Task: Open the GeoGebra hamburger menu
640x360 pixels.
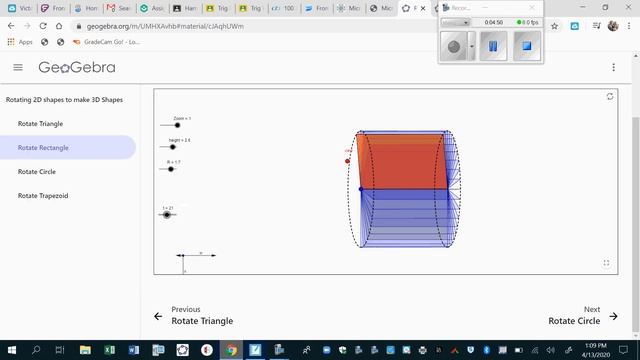Action: [x=18, y=67]
